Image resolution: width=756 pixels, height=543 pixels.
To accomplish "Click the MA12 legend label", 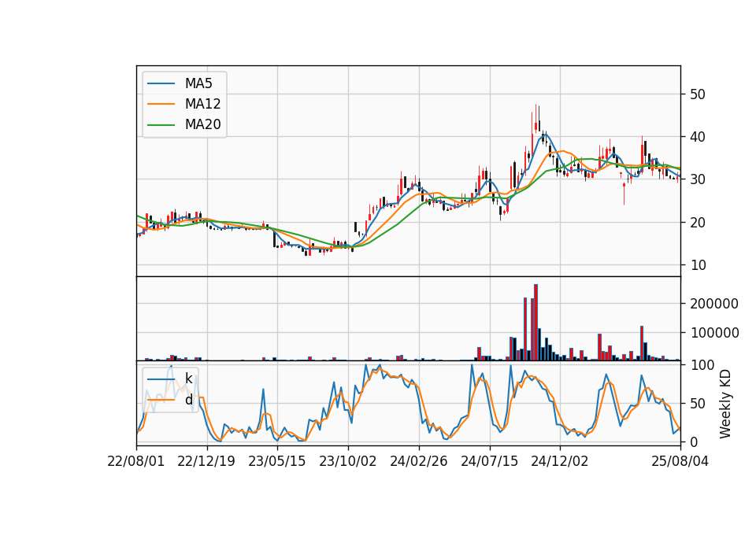I will (202, 104).
